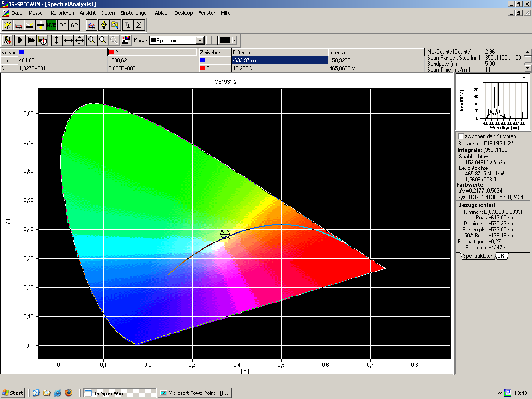Open the Einstellungen menu
The width and height of the screenshot is (532, 399).
(x=135, y=13)
